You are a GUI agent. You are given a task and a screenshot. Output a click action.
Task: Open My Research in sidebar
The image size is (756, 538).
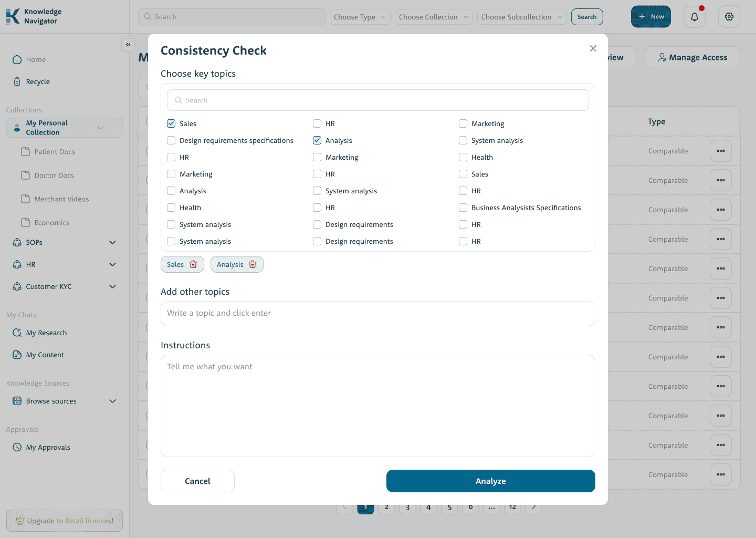pos(46,333)
